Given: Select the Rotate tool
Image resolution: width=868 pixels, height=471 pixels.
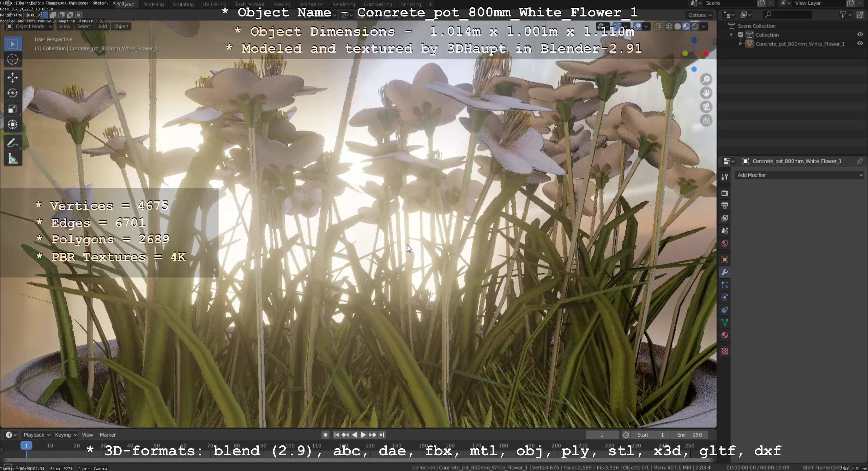Looking at the screenshot, I should [x=12, y=93].
